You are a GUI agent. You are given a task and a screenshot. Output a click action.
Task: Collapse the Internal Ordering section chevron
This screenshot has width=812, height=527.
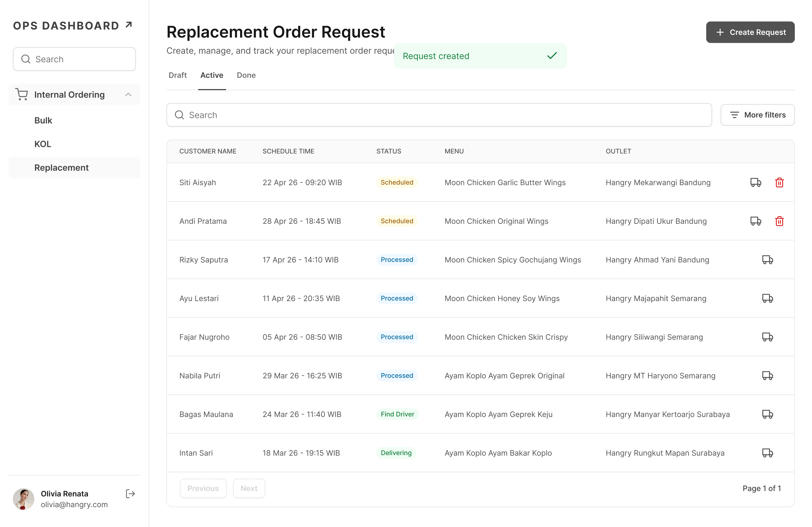128,94
